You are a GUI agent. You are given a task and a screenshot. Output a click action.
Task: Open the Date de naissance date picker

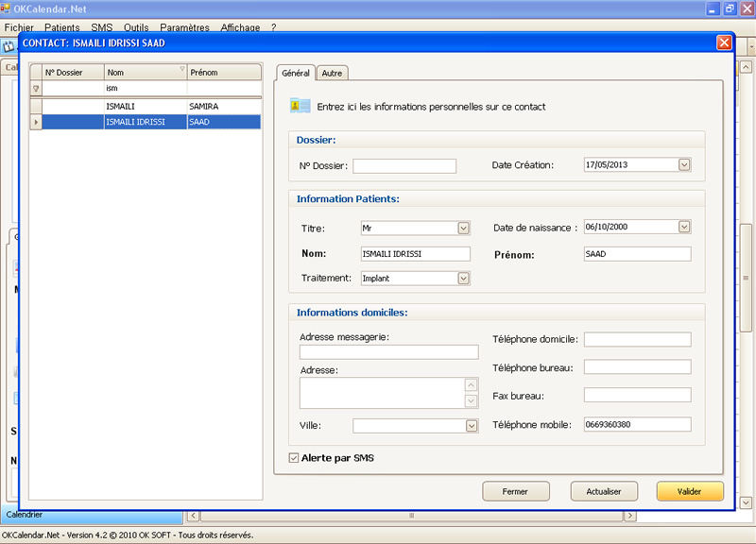point(683,227)
